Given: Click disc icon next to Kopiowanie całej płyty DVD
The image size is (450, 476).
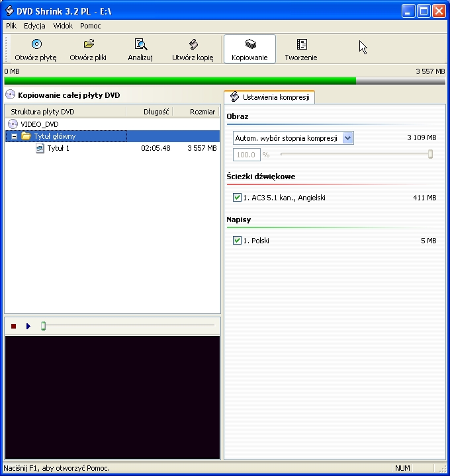Looking at the screenshot, I should [11, 95].
